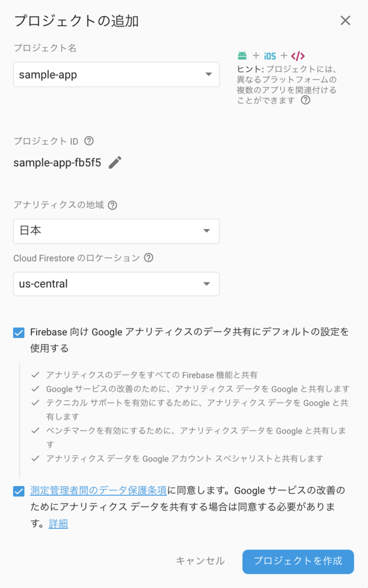Close the プロジェクトの追加 dialog
The width and height of the screenshot is (368, 588).
(345, 20)
